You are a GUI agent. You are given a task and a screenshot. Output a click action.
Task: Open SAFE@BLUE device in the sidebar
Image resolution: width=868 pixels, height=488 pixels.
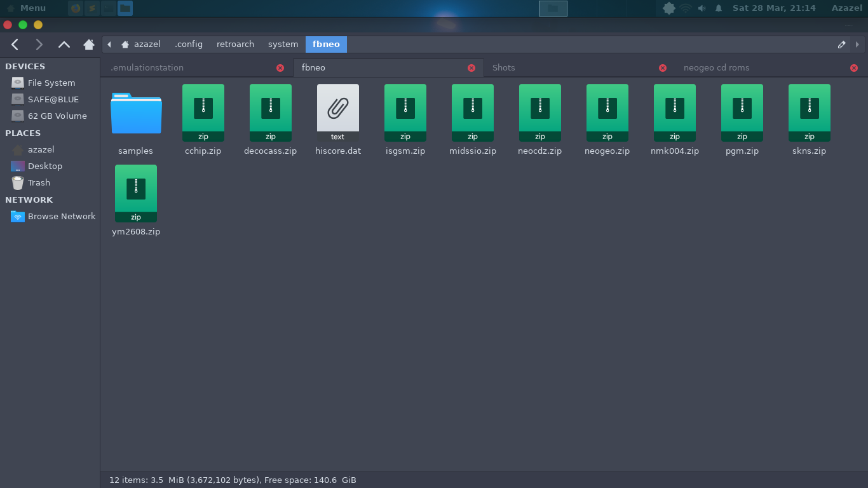coord(50,99)
